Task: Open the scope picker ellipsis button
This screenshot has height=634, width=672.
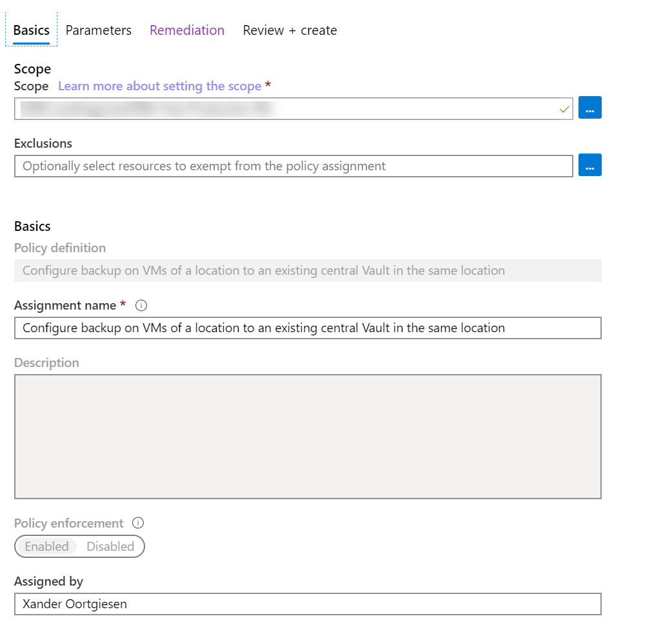Action: tap(589, 108)
